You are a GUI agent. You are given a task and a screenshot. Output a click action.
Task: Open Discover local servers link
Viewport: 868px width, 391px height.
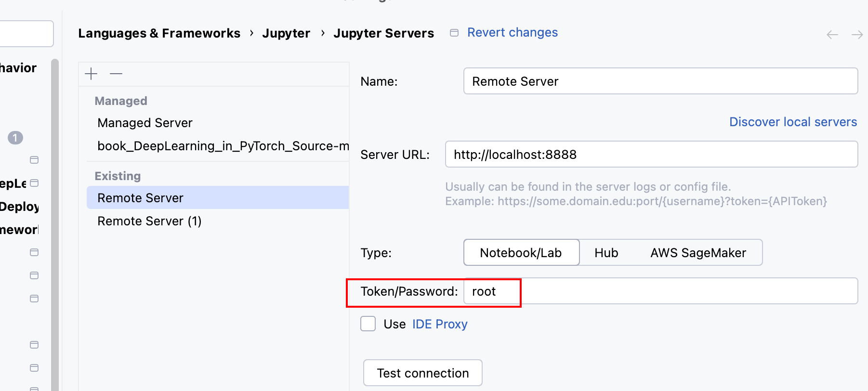tap(793, 122)
